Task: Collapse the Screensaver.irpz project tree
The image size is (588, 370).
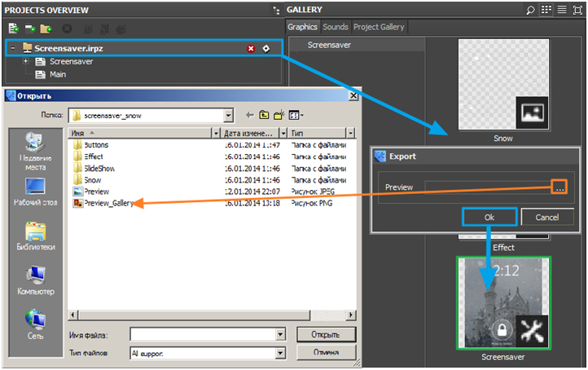Action: click(13, 49)
